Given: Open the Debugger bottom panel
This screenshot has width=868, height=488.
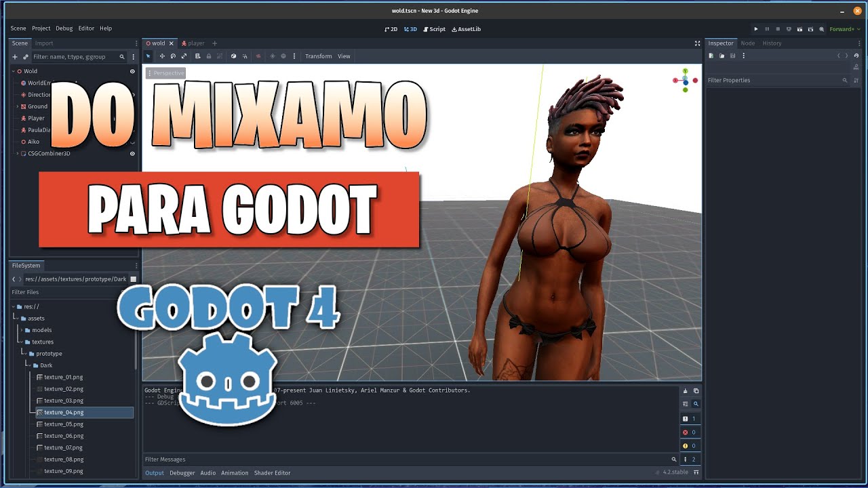Looking at the screenshot, I should [182, 473].
